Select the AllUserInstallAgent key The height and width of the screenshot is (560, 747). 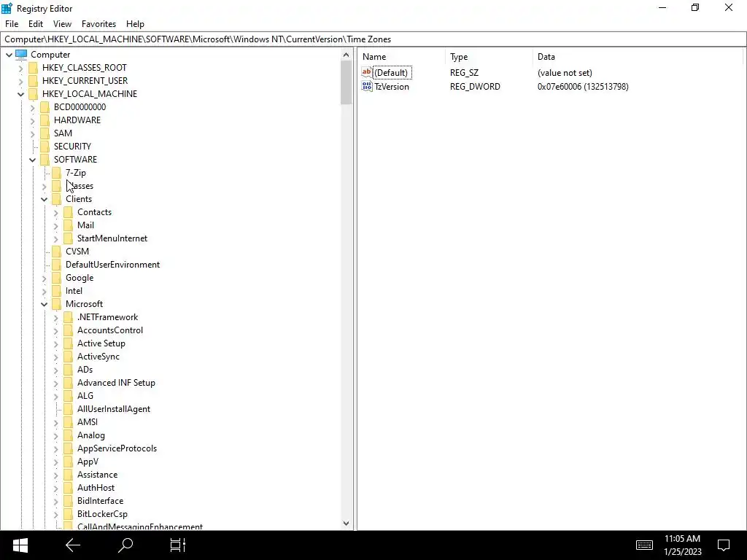click(x=113, y=409)
